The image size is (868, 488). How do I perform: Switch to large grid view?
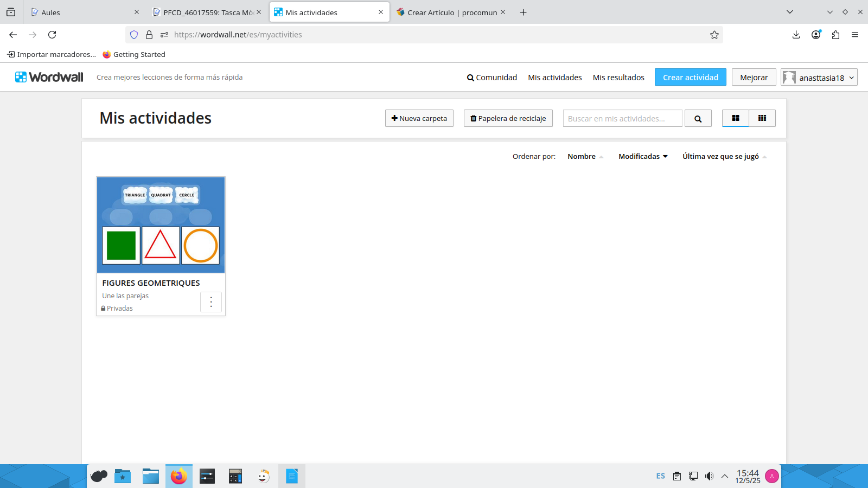[735, 118]
